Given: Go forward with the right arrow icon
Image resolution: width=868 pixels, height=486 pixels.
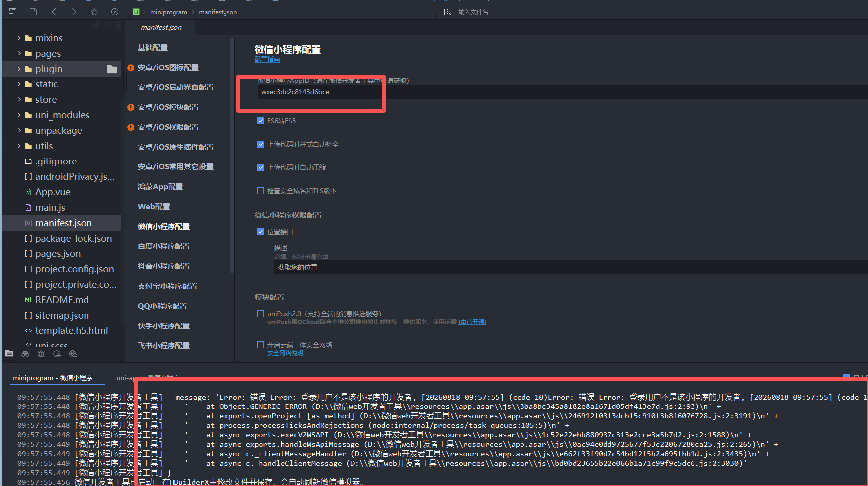Looking at the screenshot, I should coord(74,12).
